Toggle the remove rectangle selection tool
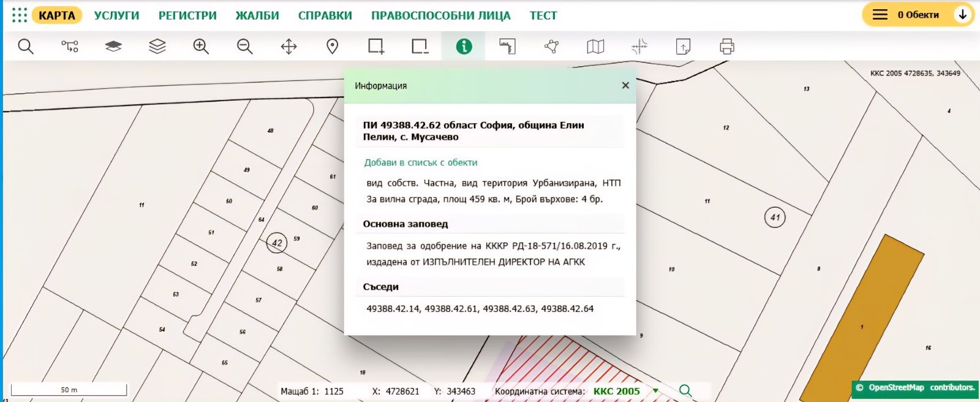980x402 pixels. click(420, 47)
